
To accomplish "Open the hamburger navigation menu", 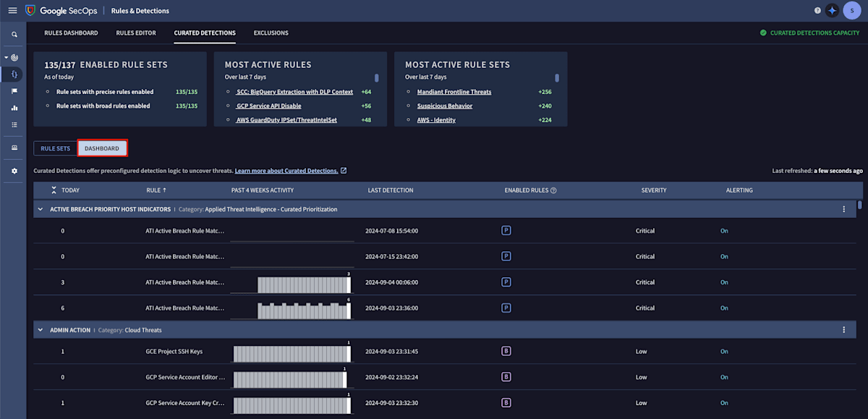I will pyautogui.click(x=12, y=11).
